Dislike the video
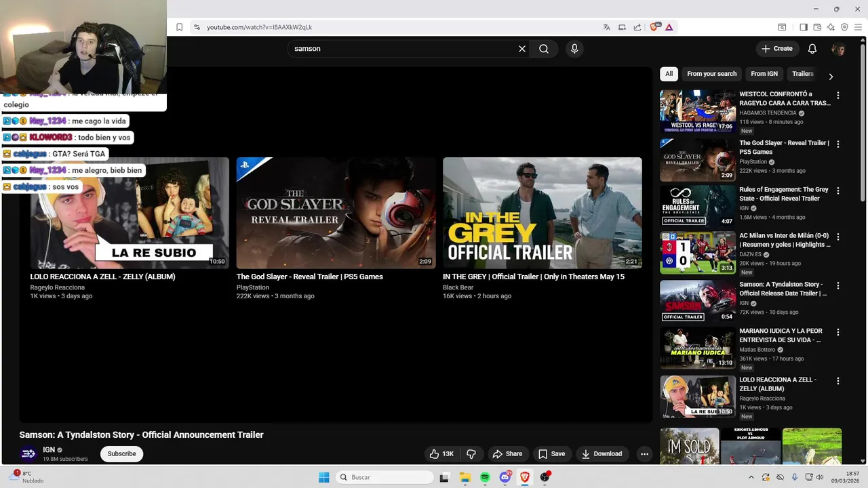 pos(471,454)
